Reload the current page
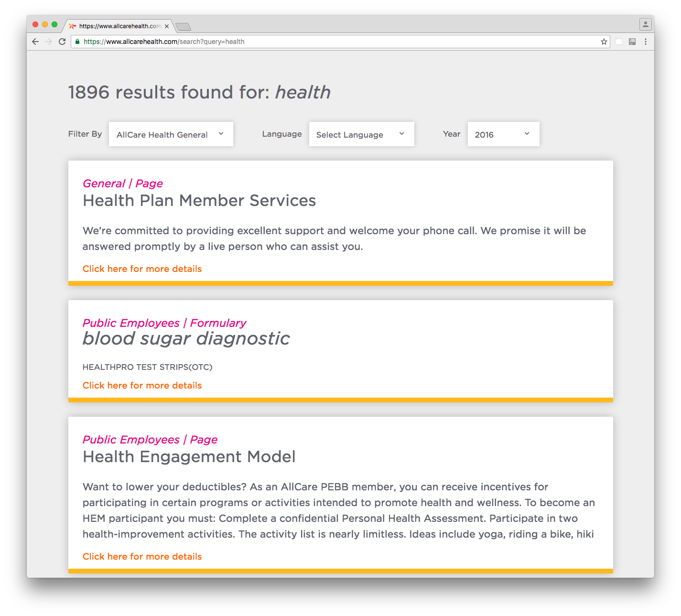681x616 pixels. 62,42
